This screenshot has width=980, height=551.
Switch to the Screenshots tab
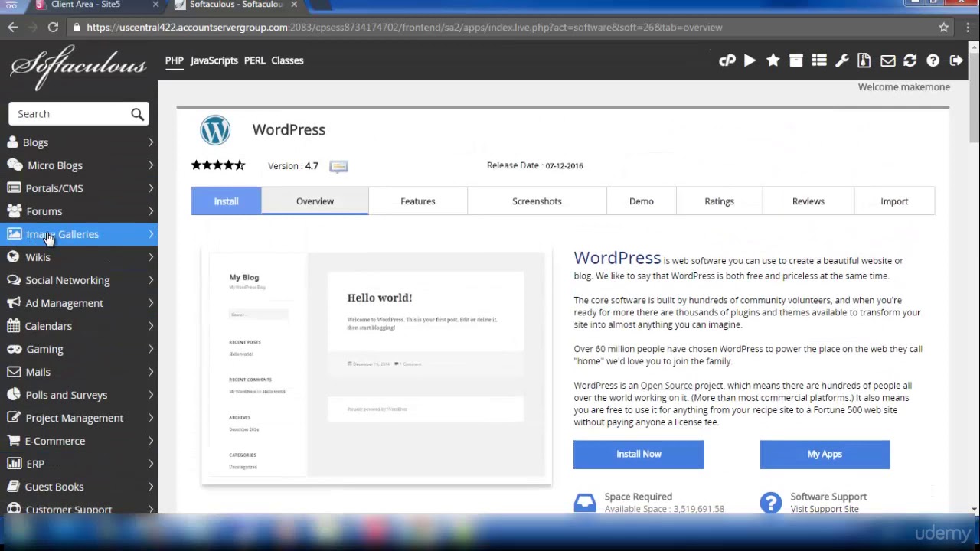[537, 201]
